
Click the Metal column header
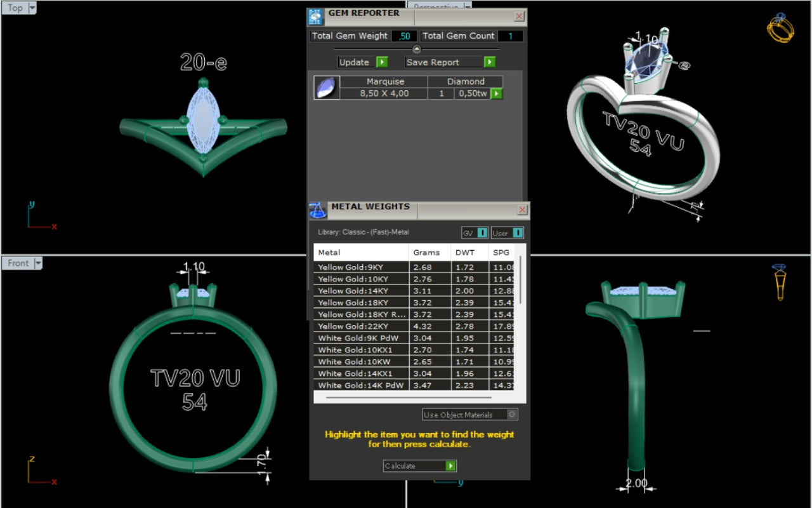click(361, 253)
